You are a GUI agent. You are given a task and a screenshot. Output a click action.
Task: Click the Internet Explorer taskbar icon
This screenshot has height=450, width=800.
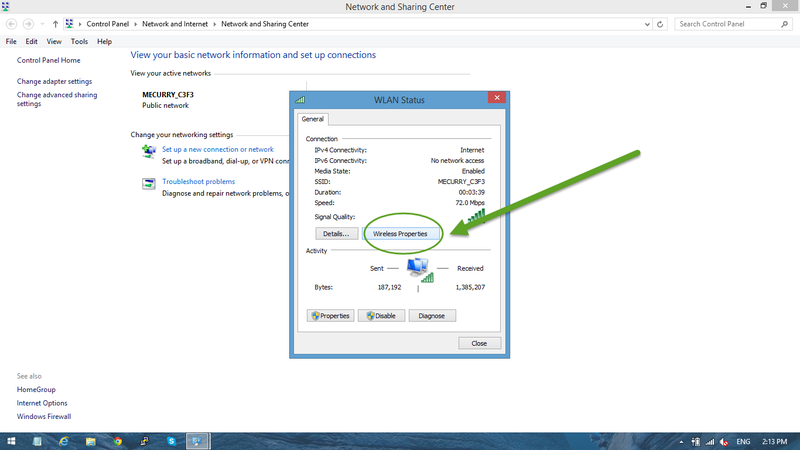[64, 440]
